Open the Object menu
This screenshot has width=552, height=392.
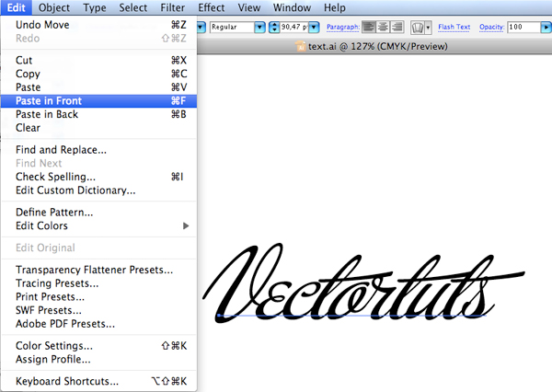[x=54, y=7]
